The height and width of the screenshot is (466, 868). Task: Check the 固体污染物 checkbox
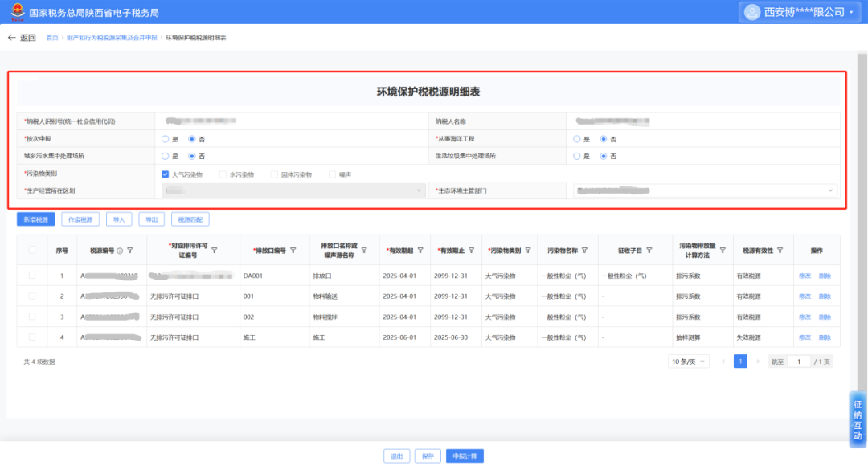click(x=274, y=174)
